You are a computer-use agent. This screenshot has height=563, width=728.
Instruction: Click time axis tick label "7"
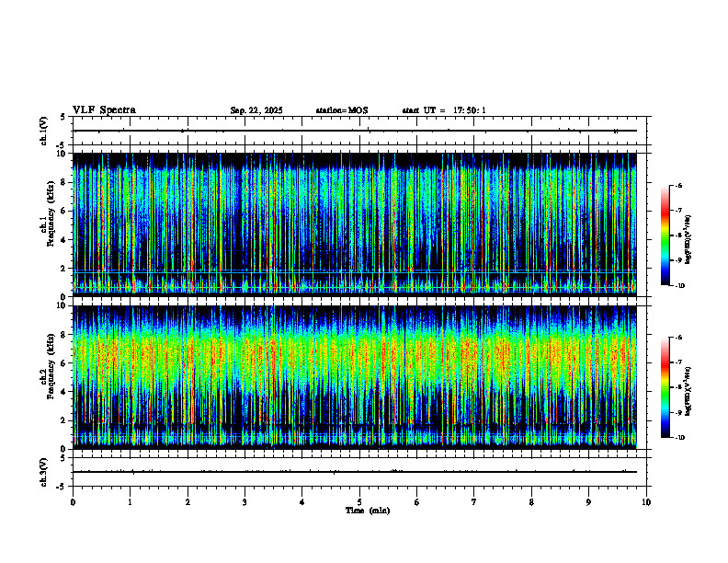(x=474, y=502)
